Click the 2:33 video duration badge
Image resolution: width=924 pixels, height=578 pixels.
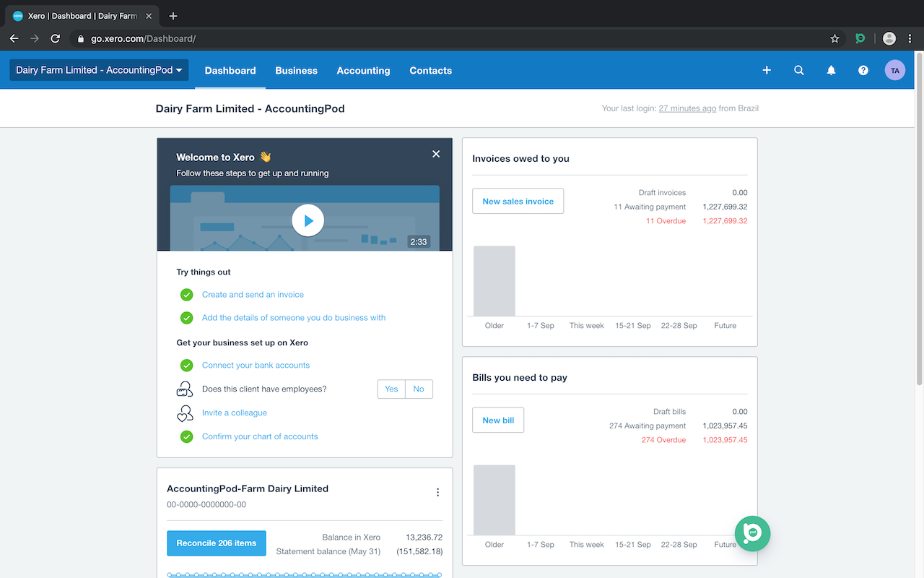419,242
